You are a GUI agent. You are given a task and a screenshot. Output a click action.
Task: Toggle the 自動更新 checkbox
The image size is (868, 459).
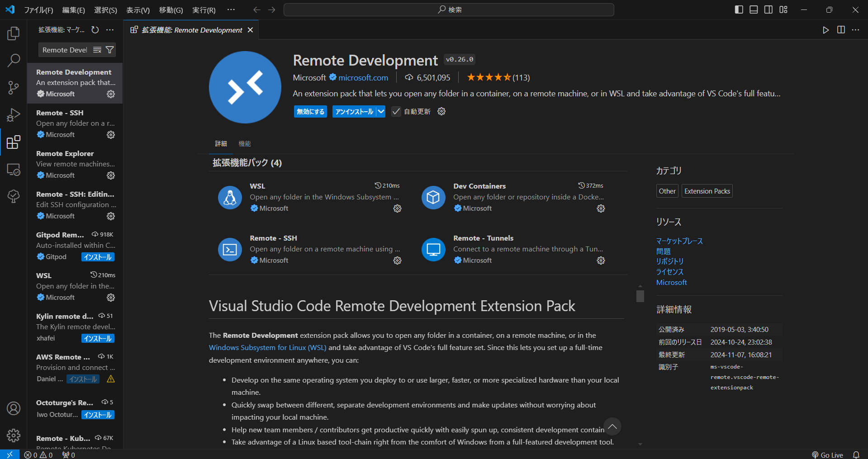[396, 111]
